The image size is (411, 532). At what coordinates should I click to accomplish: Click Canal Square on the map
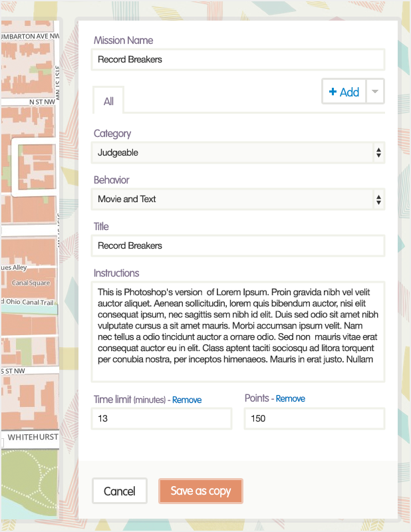tap(31, 283)
